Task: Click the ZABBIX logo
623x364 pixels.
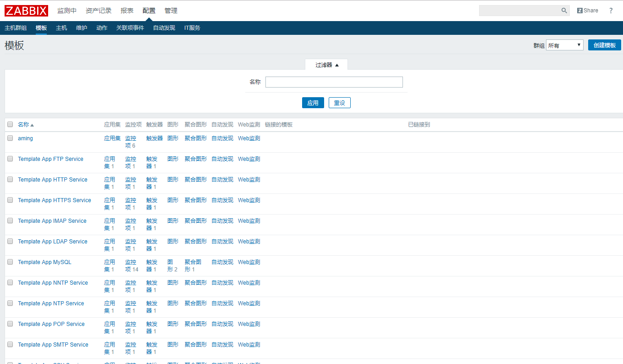Action: click(26, 11)
